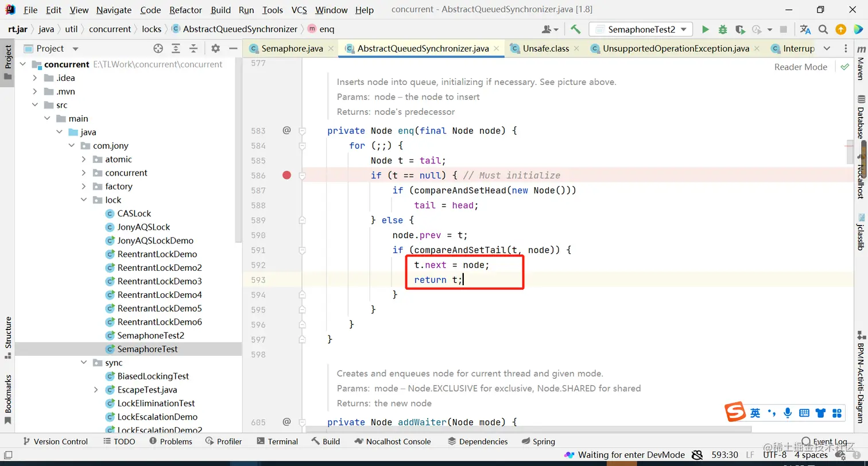The height and width of the screenshot is (466, 868).
Task: Hide the Project tool window
Action: [233, 49]
